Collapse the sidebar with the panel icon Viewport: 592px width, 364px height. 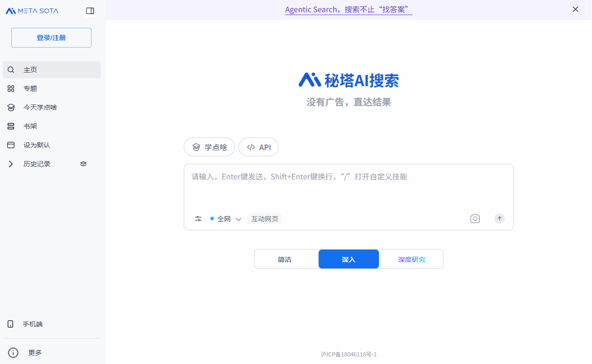tap(90, 11)
